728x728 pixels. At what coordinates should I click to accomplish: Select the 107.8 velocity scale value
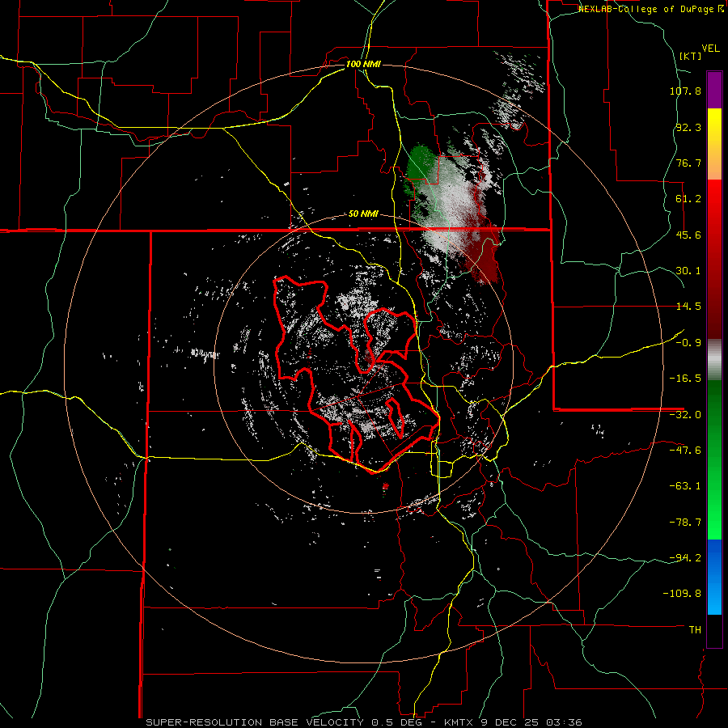coord(685,91)
